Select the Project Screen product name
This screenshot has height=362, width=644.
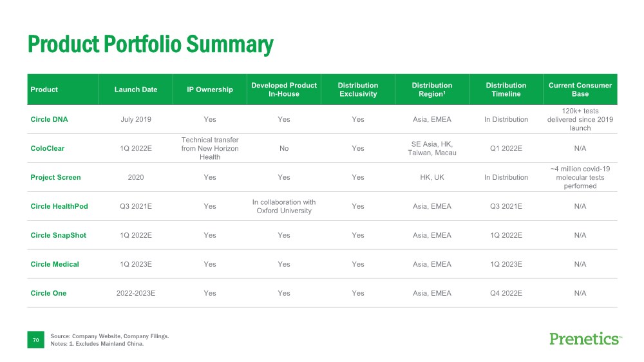coord(55,177)
